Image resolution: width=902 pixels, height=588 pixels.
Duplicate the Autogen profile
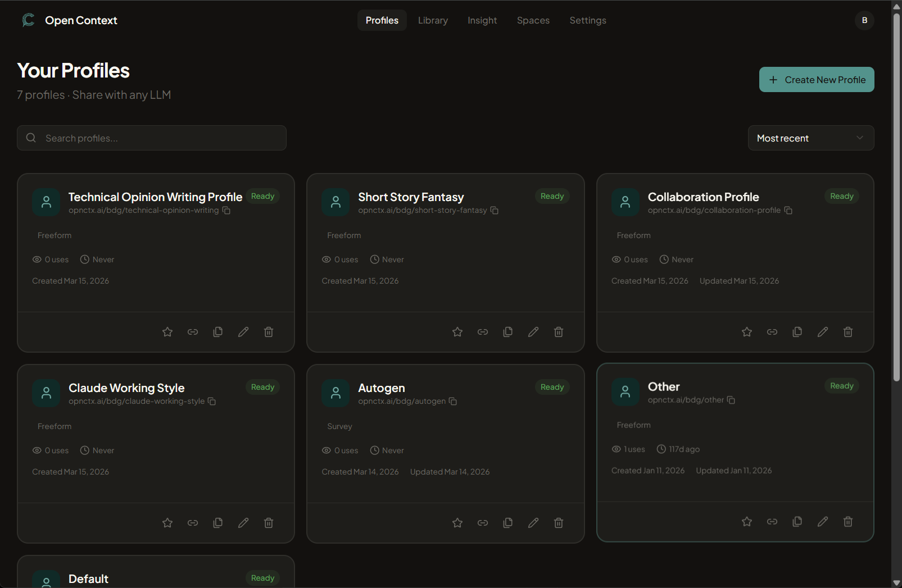[508, 523]
